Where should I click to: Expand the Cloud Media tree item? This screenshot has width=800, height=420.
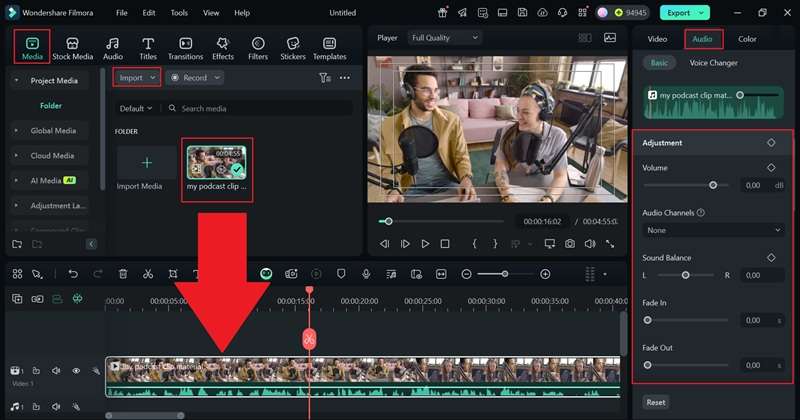click(x=16, y=156)
